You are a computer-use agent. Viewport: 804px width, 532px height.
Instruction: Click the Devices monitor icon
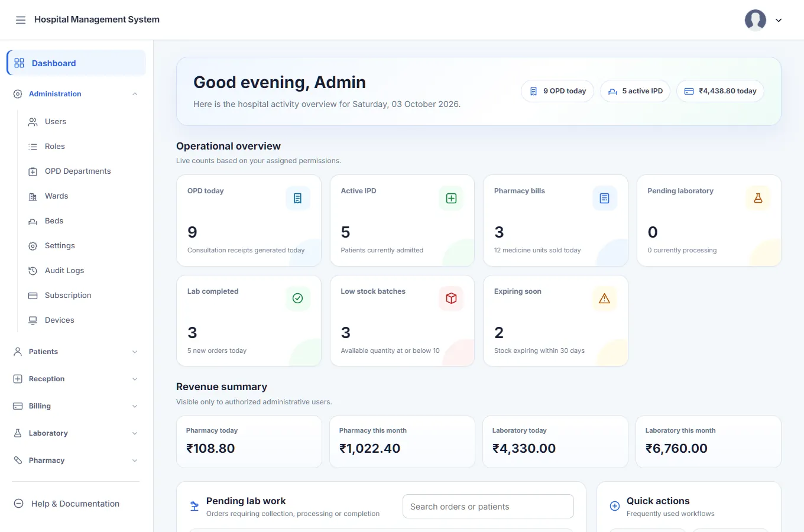pyautogui.click(x=33, y=320)
